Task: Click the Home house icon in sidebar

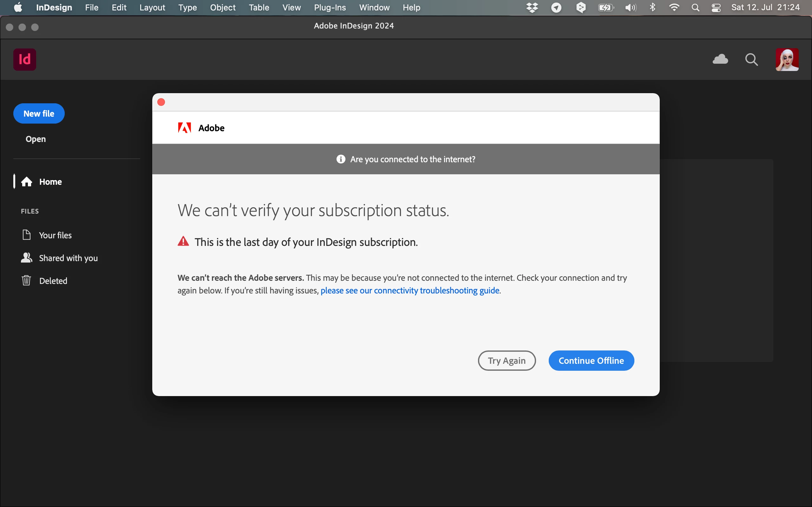Action: click(x=27, y=182)
